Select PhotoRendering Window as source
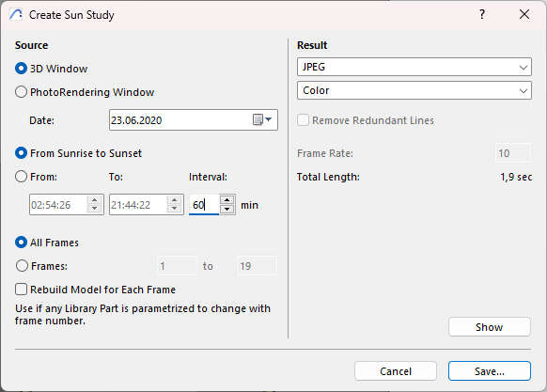Viewport: 547px width, 392px height. (21, 92)
